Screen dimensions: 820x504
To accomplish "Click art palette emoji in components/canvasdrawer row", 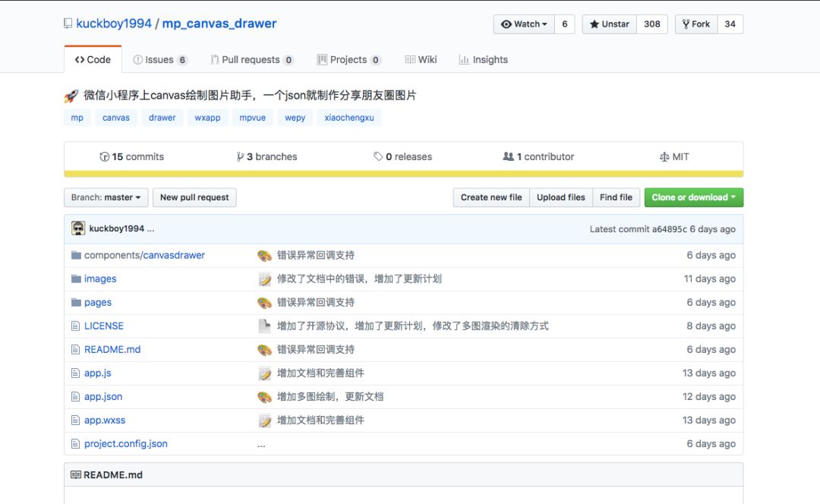I will (x=265, y=256).
